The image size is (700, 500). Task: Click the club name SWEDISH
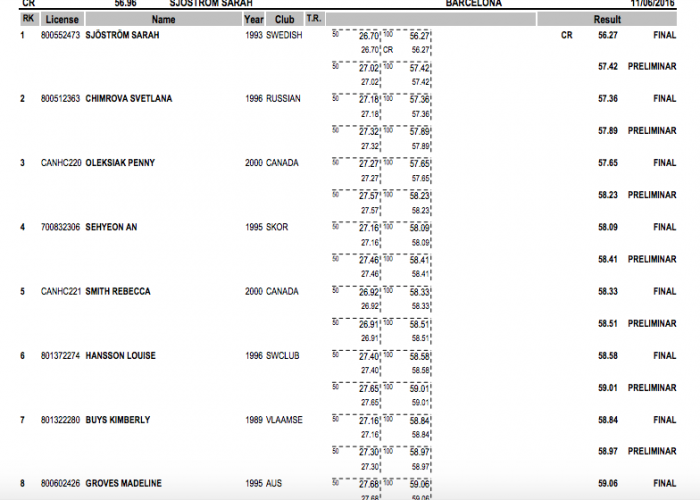(x=284, y=35)
